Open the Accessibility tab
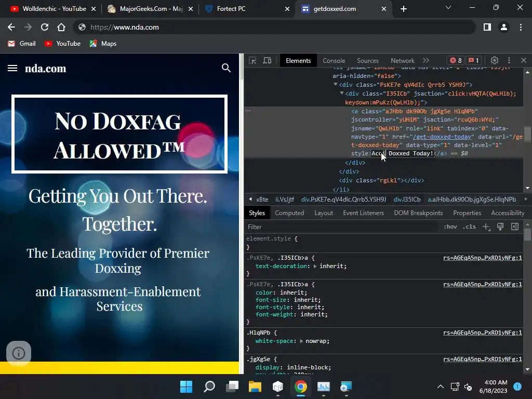Image resolution: width=532 pixels, height=399 pixels. (x=508, y=213)
